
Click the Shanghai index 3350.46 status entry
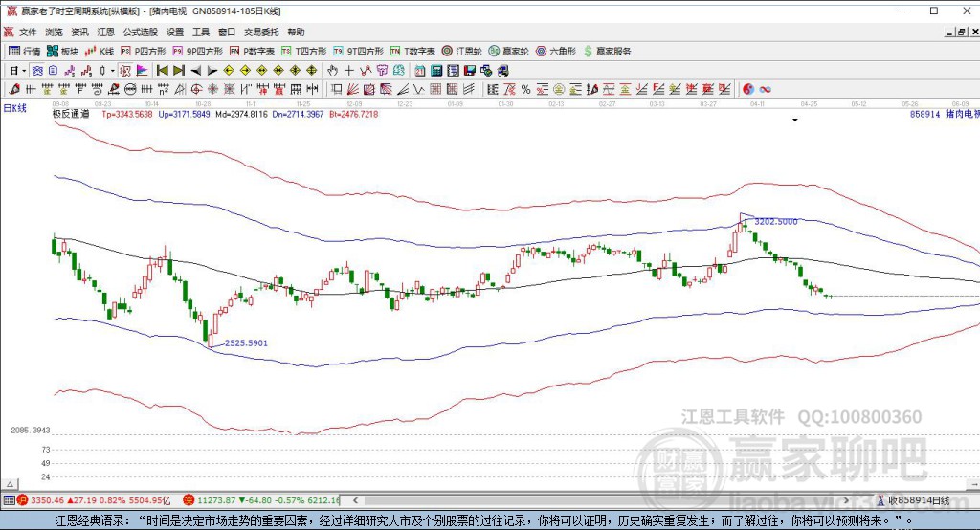pos(94,500)
